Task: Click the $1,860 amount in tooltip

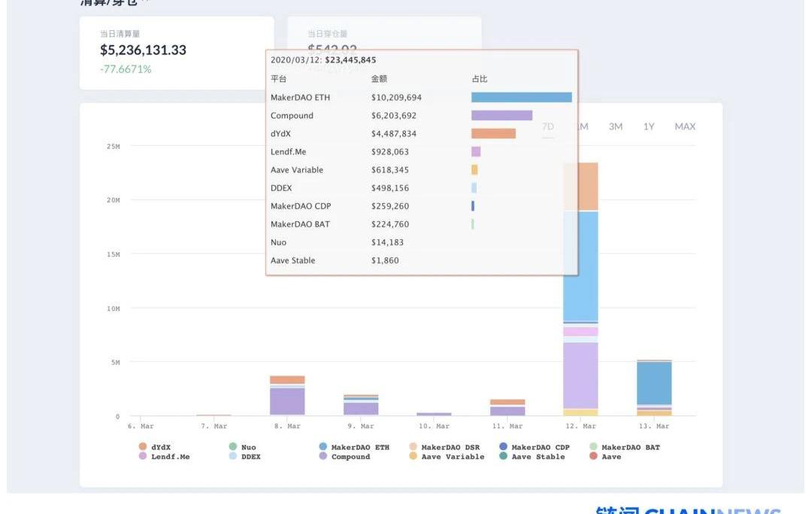Action: pyautogui.click(x=385, y=260)
